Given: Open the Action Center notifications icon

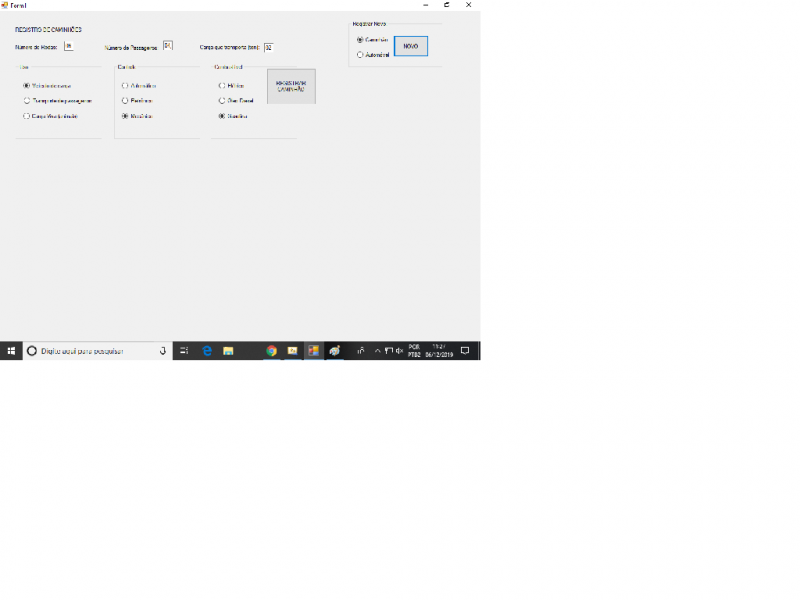Looking at the screenshot, I should coord(465,351).
